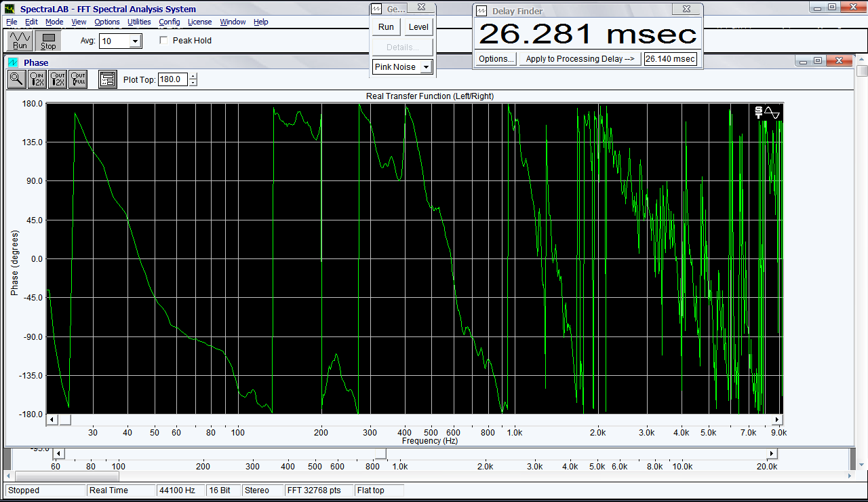
Task: Open the plot options dialog icon
Action: [107, 79]
